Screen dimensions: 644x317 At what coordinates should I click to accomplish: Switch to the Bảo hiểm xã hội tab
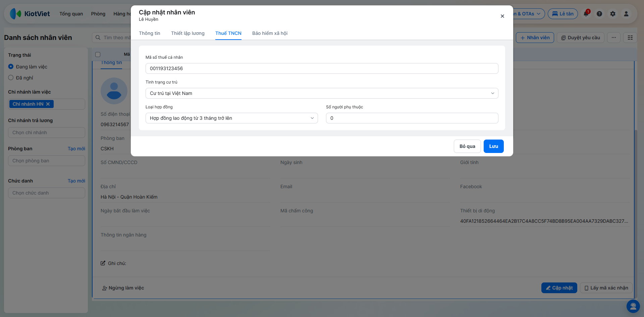270,33
